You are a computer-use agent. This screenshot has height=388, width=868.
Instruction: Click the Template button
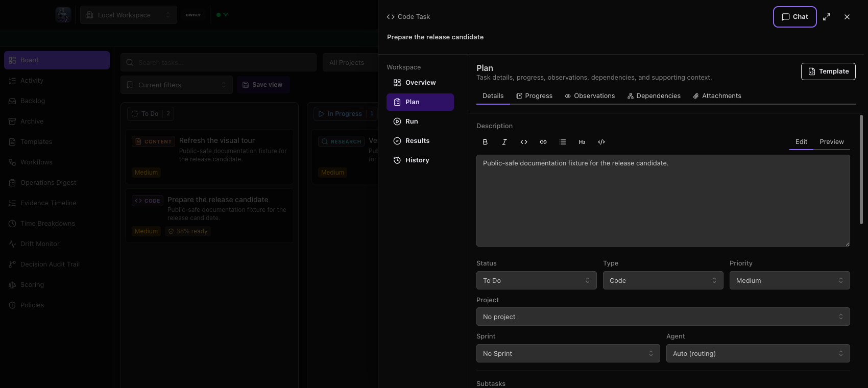point(828,71)
